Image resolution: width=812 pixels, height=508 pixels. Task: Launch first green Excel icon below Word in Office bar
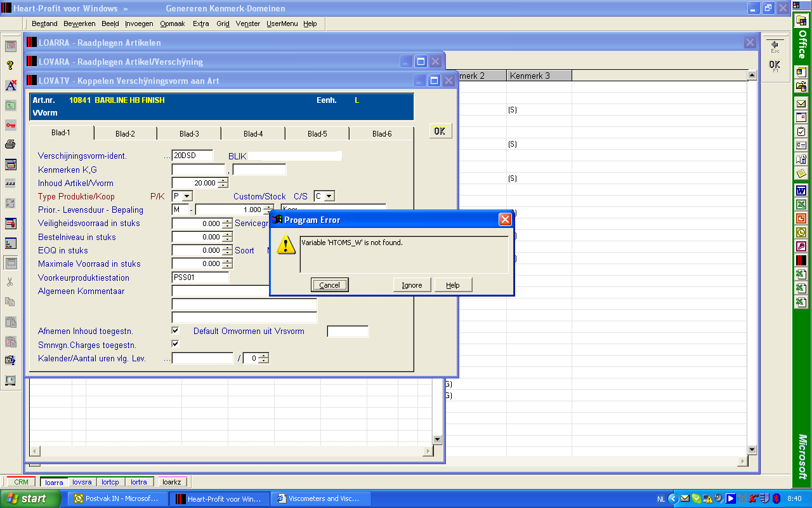click(x=801, y=204)
